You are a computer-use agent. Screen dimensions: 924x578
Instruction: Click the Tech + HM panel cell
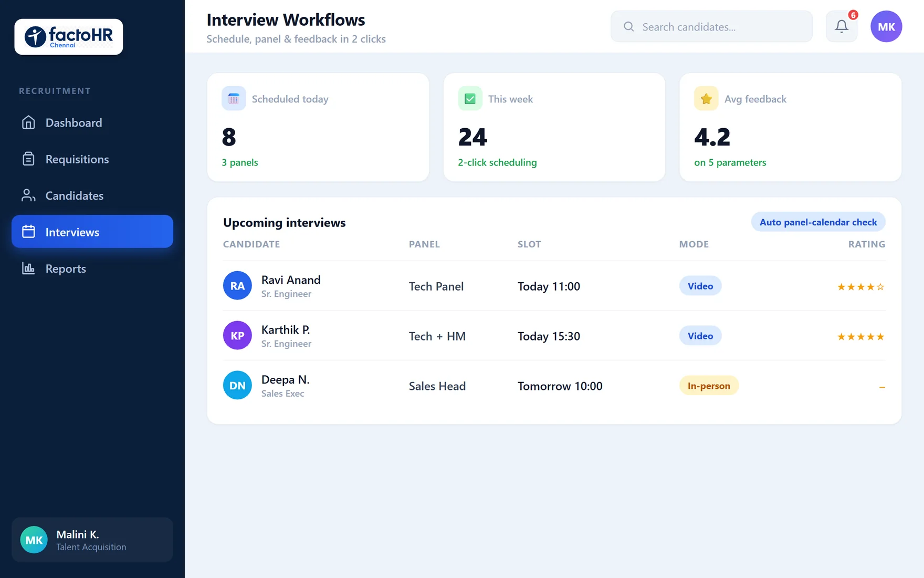coord(437,336)
